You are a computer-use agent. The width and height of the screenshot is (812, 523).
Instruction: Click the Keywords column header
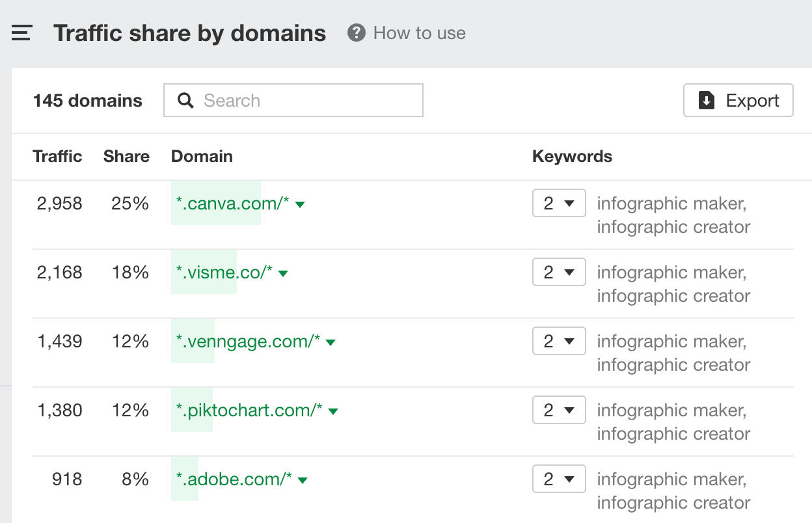click(x=572, y=156)
